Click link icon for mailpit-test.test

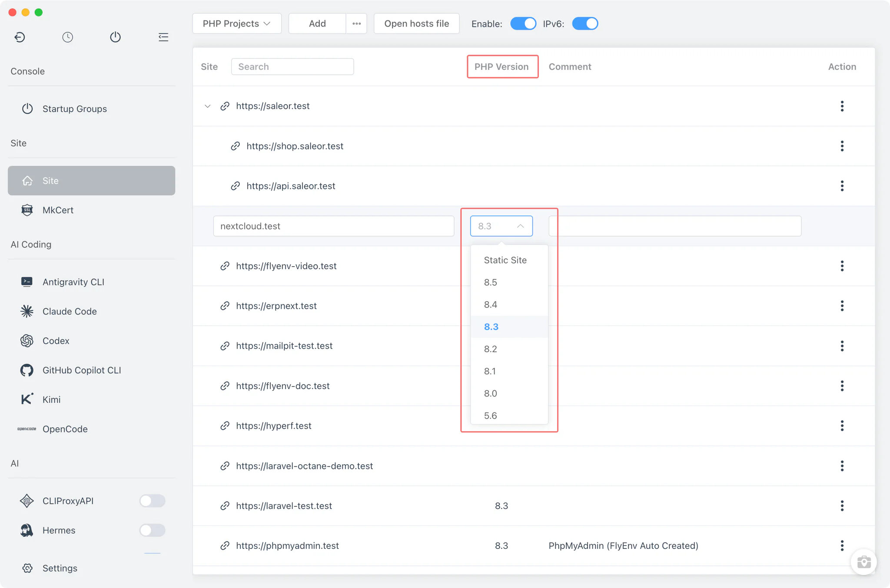click(225, 346)
